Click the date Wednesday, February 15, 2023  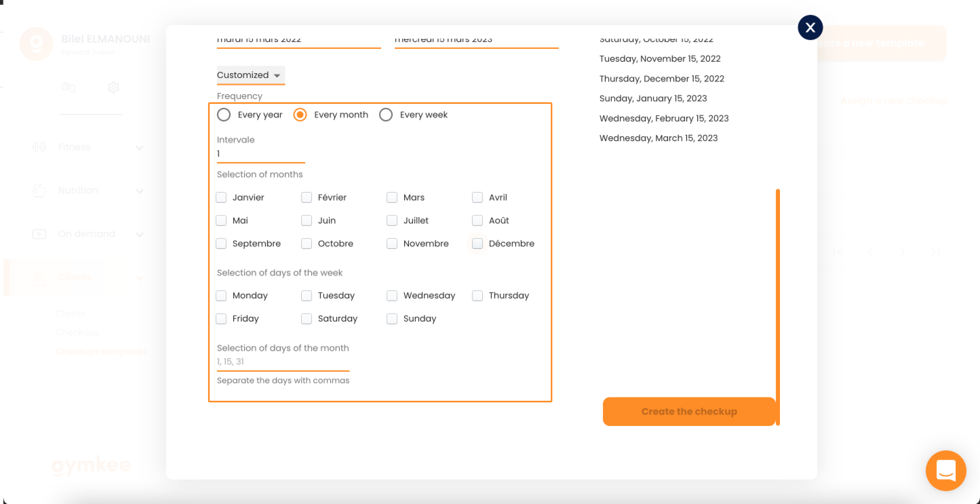coord(664,118)
